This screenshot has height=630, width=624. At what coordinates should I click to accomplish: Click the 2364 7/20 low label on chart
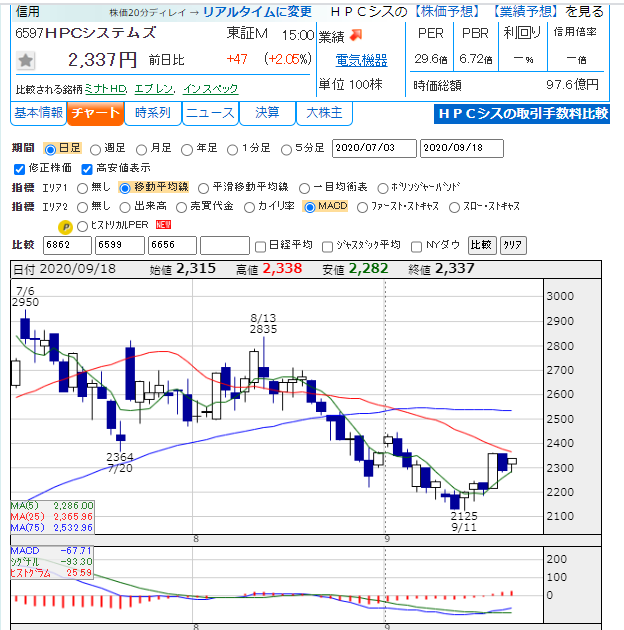click(120, 462)
